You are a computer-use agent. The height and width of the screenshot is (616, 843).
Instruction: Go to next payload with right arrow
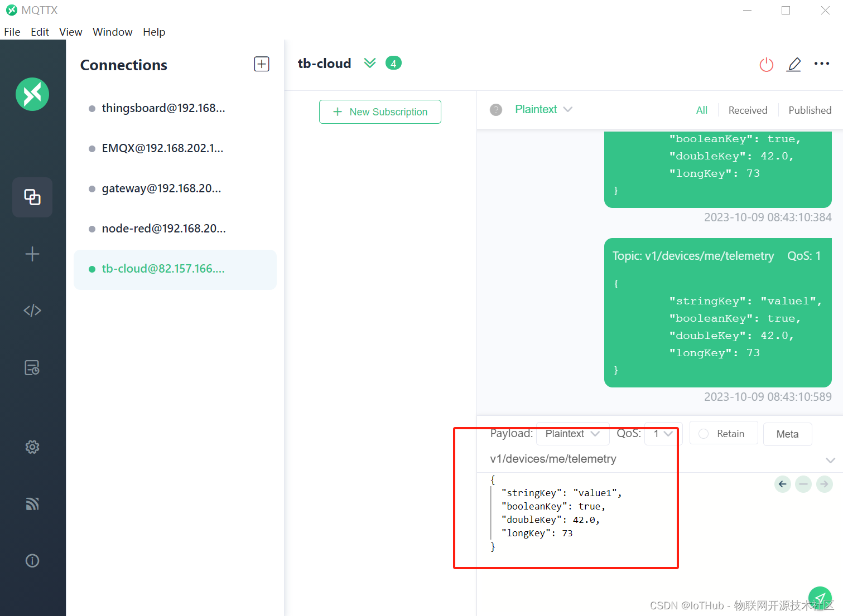click(x=824, y=484)
